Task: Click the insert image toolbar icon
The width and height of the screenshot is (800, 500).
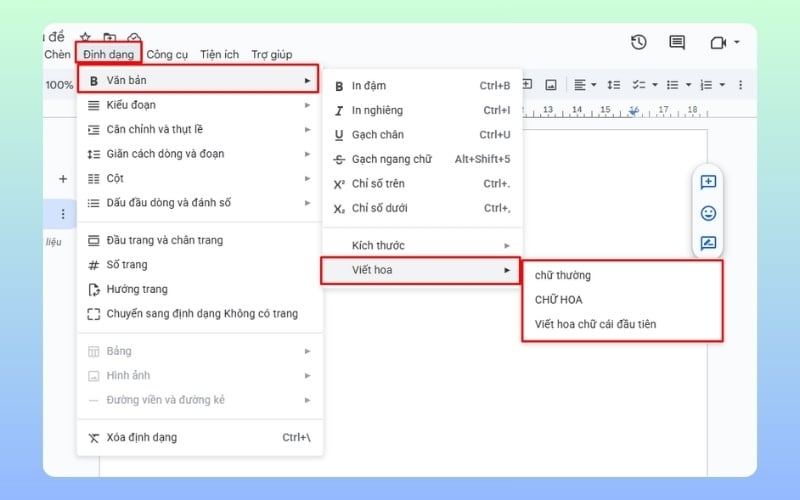Action: [x=551, y=85]
